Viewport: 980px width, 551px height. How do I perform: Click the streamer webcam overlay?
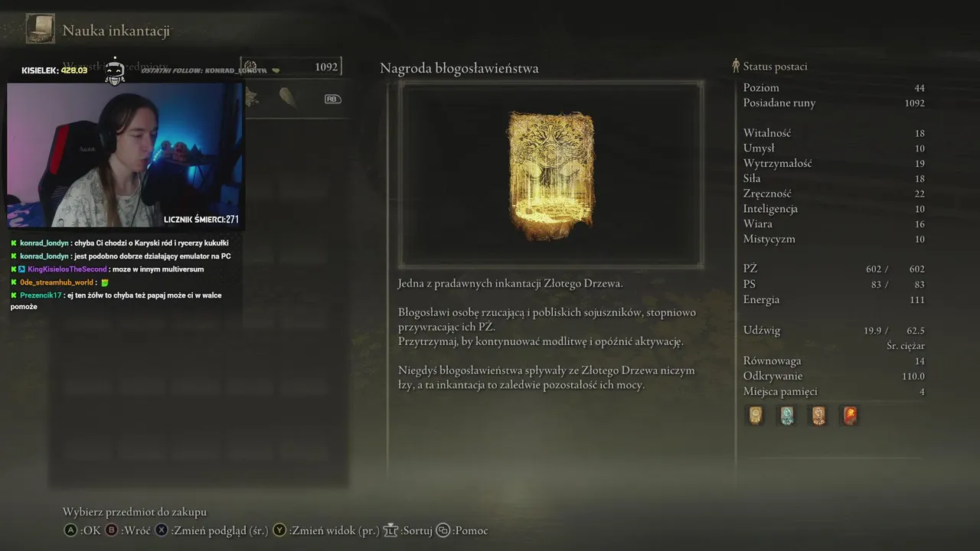pos(125,155)
